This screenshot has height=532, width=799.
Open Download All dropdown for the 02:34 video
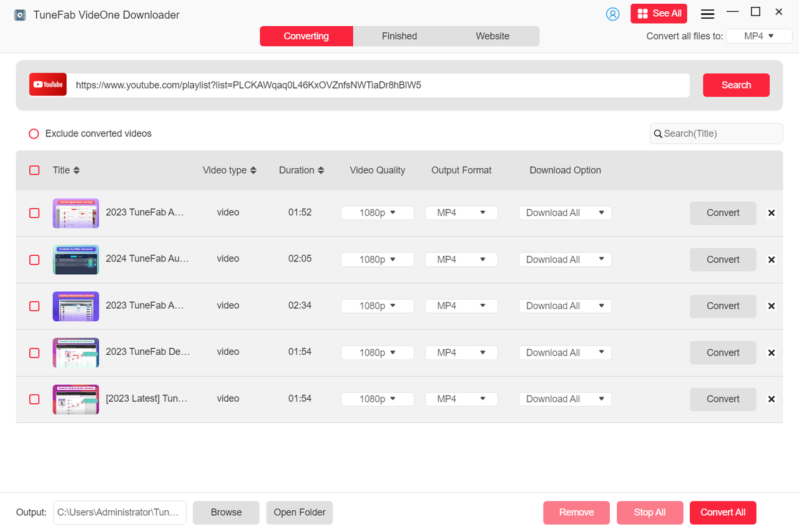[565, 306]
